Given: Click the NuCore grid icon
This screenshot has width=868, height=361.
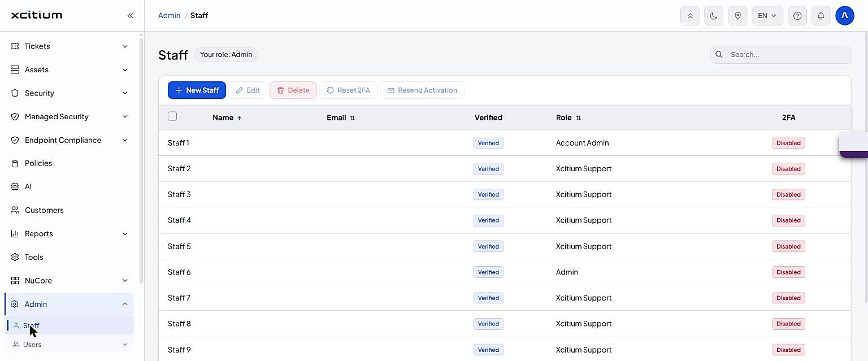Looking at the screenshot, I should click(x=15, y=280).
